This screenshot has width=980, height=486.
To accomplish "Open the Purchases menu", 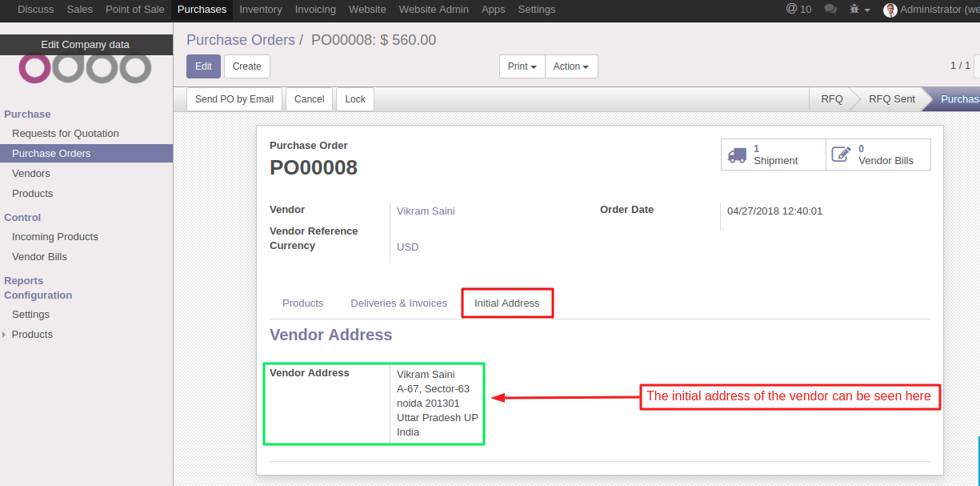I will 202,10.
